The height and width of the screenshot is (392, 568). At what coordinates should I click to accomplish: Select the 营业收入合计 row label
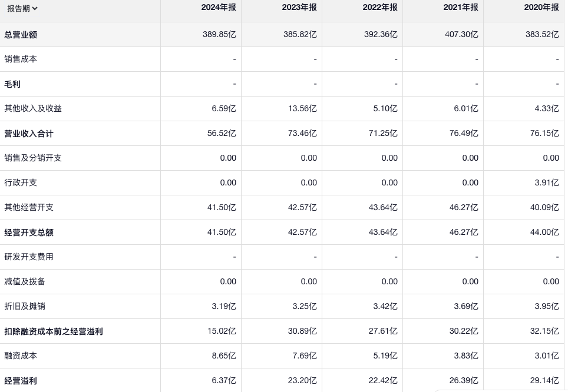point(29,134)
